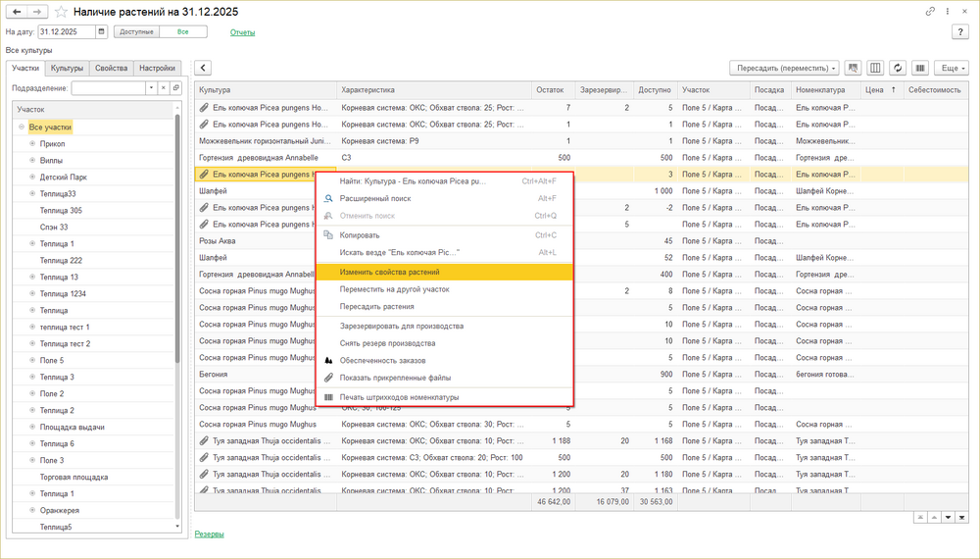Follow the Резервы link
This screenshot has width=980, height=559.
tap(209, 534)
